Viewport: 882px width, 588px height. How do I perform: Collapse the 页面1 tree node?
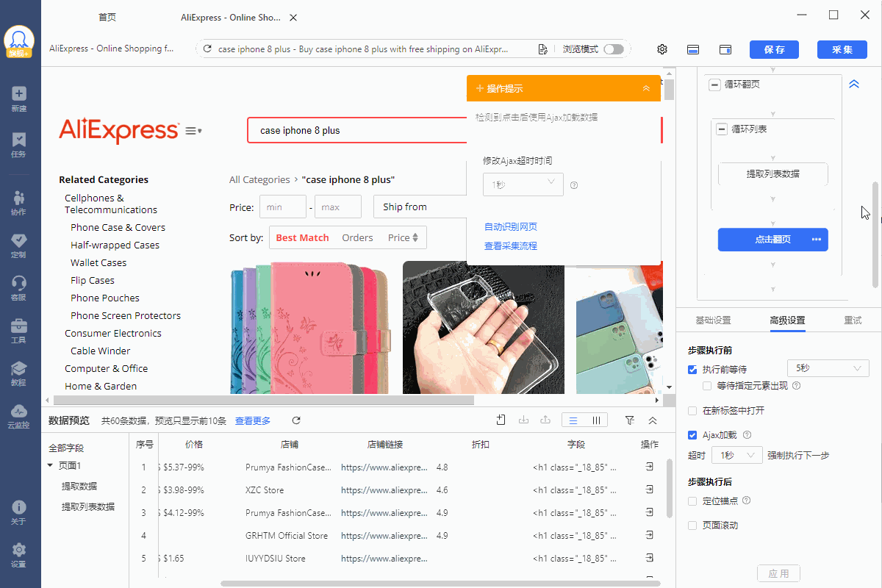coord(50,465)
